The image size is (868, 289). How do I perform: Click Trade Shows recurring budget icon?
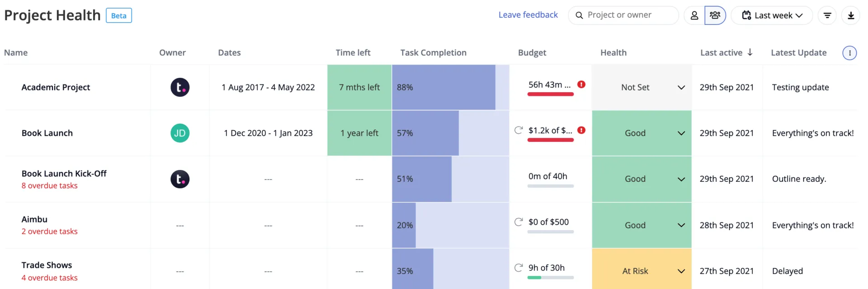[x=519, y=268]
